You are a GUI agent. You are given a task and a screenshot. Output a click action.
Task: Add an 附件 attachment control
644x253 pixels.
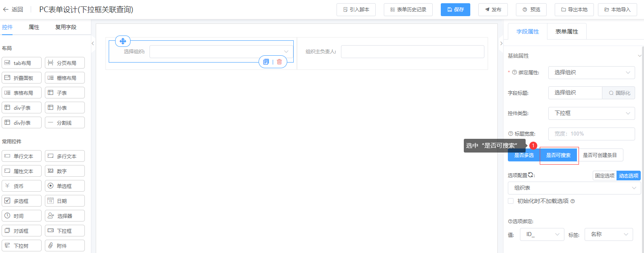pyautogui.click(x=65, y=246)
